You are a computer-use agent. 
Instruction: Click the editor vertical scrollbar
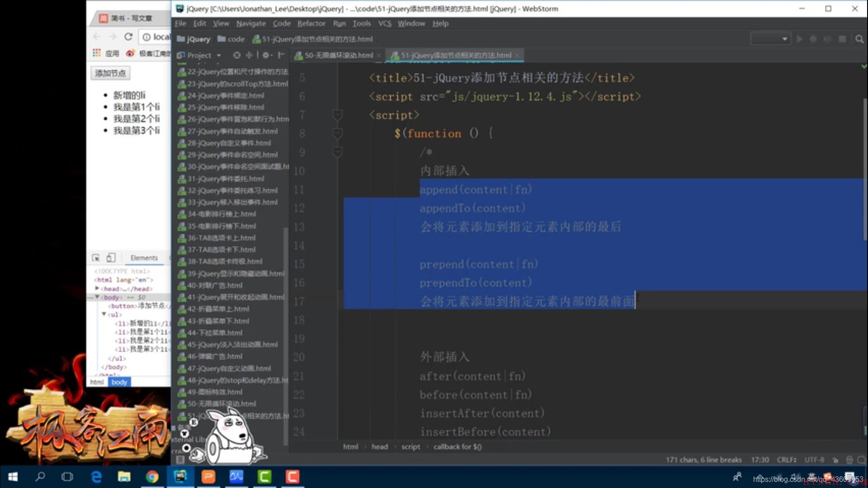point(865,169)
